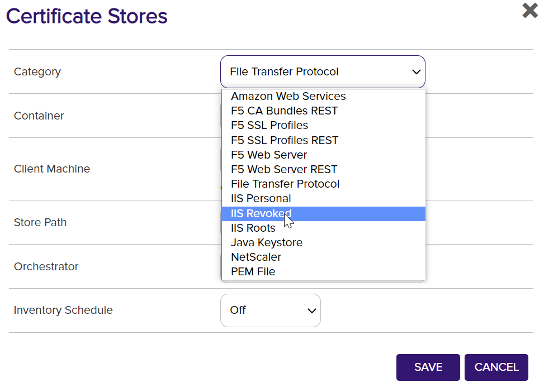Select F5 Web Server REST option

pos(283,169)
